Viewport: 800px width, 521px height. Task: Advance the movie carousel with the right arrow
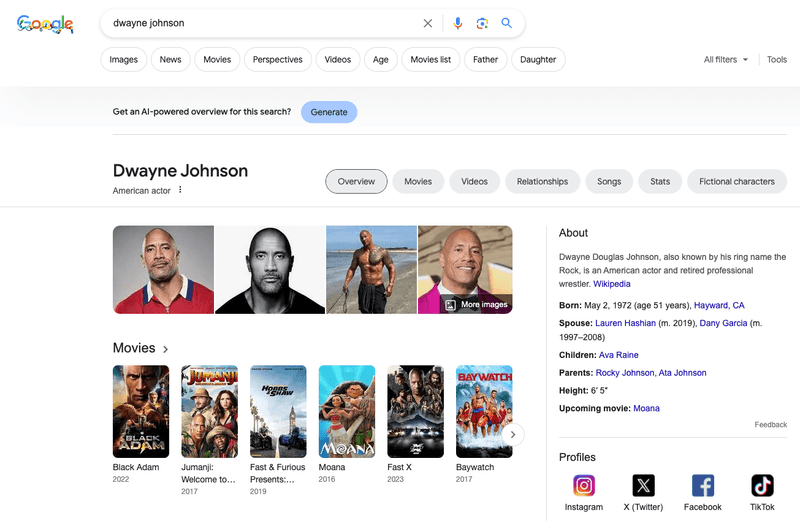point(513,434)
